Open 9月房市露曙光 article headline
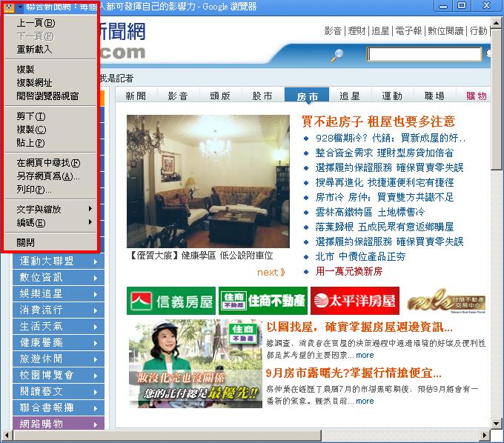The image size is (504, 443). (x=354, y=373)
